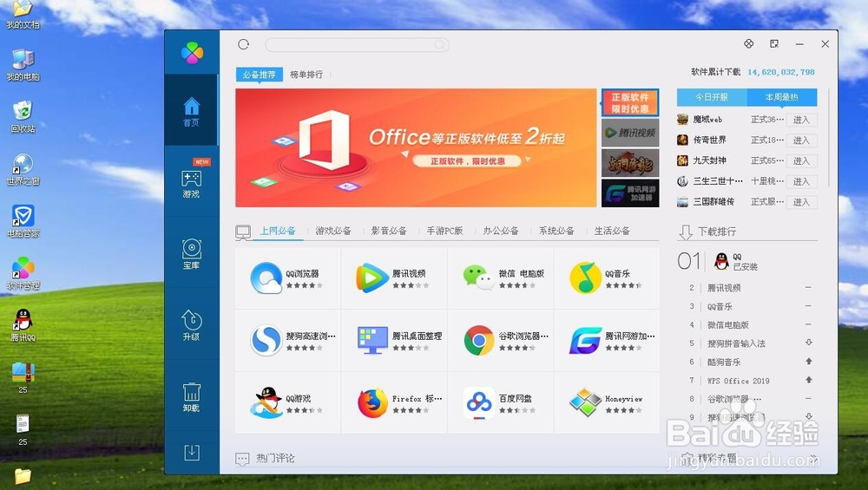Open the 腾讯桌面整理 app icon

tap(372, 340)
